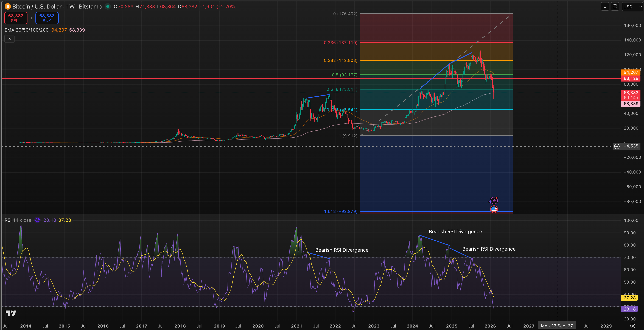Click the 1W interval label in the title
The height and width of the screenshot is (330, 644).
[x=70, y=7]
